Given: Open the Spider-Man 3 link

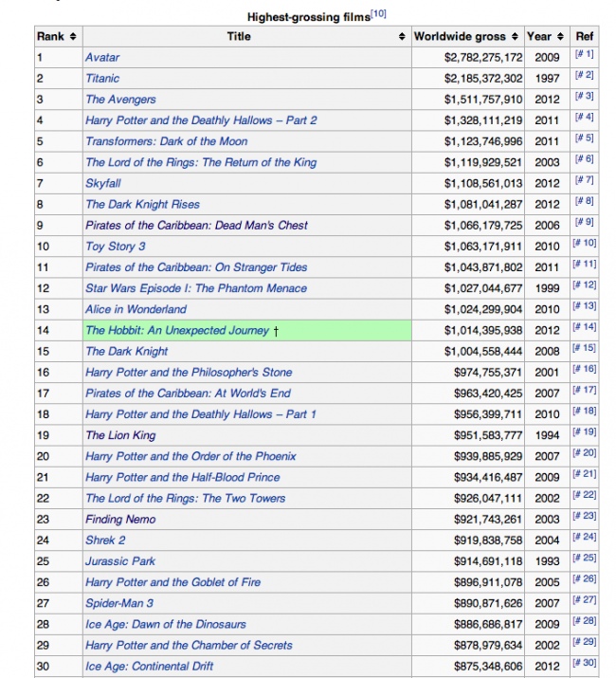Looking at the screenshot, I should click(119, 603).
